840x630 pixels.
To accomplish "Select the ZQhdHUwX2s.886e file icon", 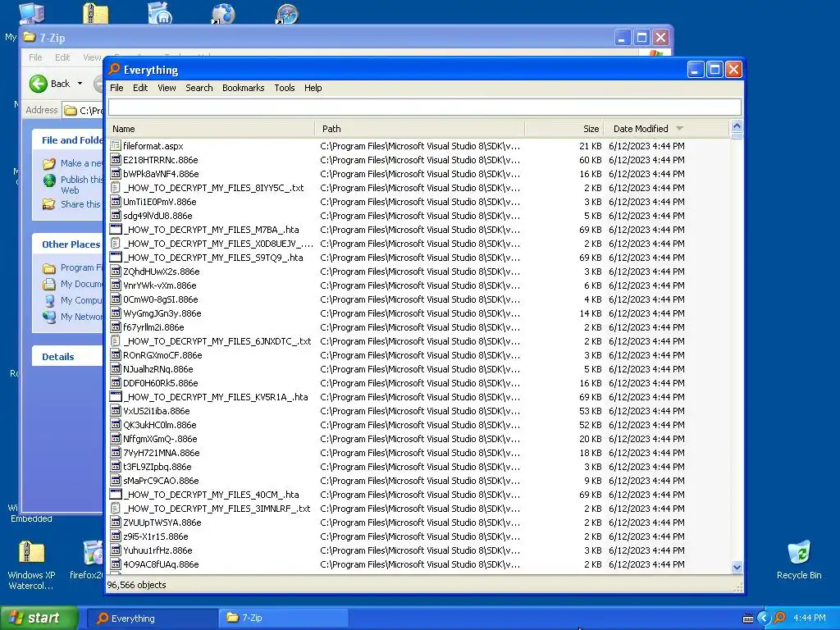I will click(x=115, y=271).
